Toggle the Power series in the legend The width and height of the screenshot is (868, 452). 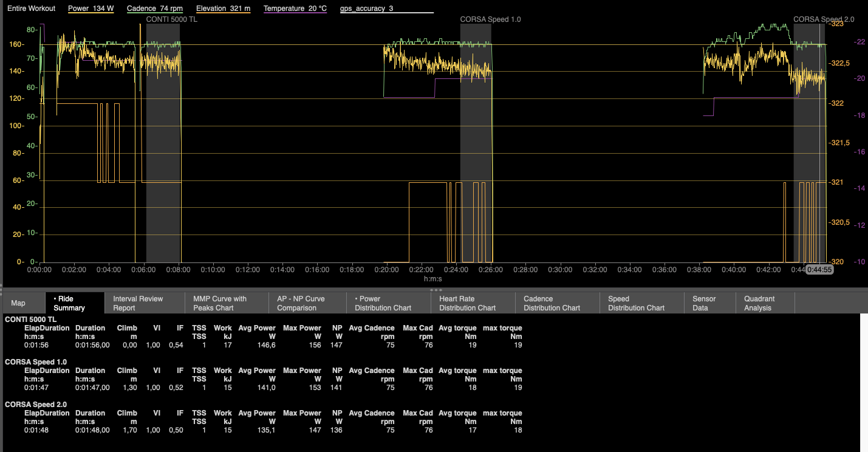[91, 9]
